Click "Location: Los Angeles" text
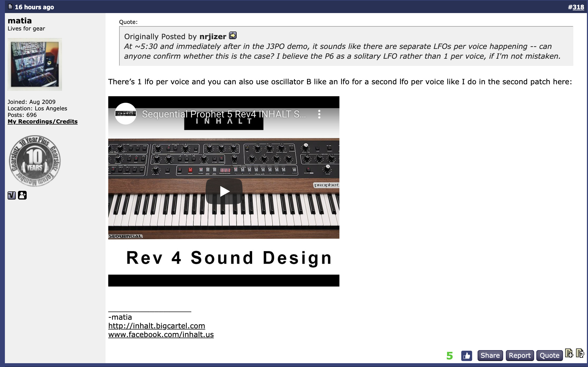Image resolution: width=588 pixels, height=367 pixels. click(37, 108)
